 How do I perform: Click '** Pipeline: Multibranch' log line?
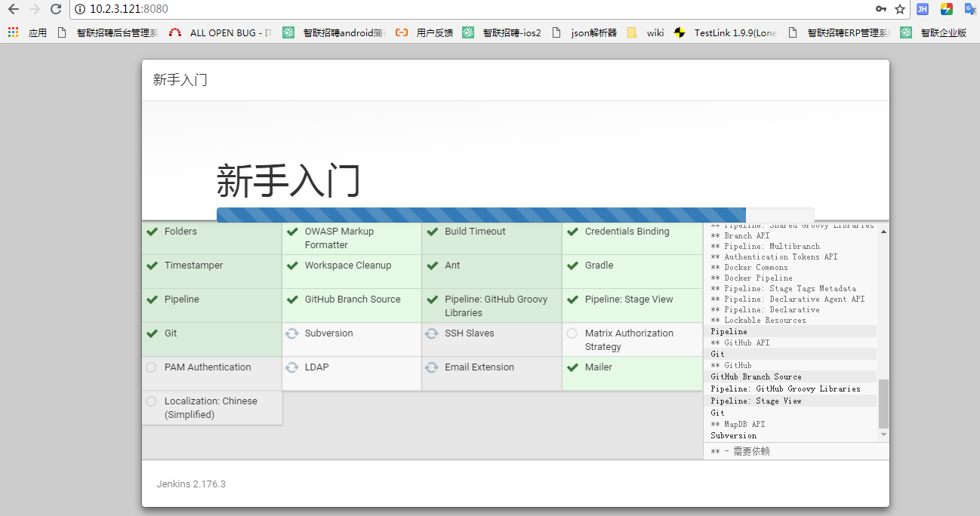tap(765, 246)
